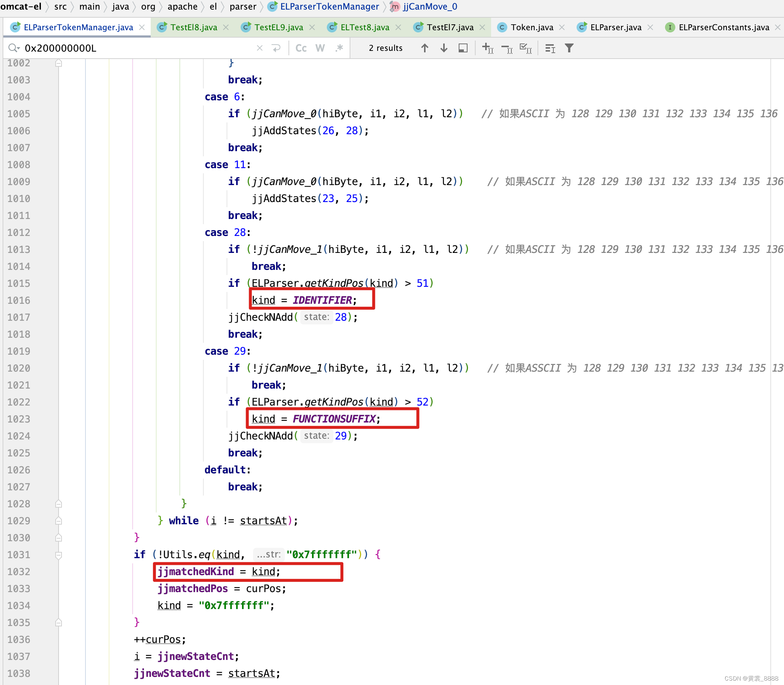This screenshot has height=685, width=784.
Task: Click 'org' in the breadcrumb path
Action: point(148,7)
